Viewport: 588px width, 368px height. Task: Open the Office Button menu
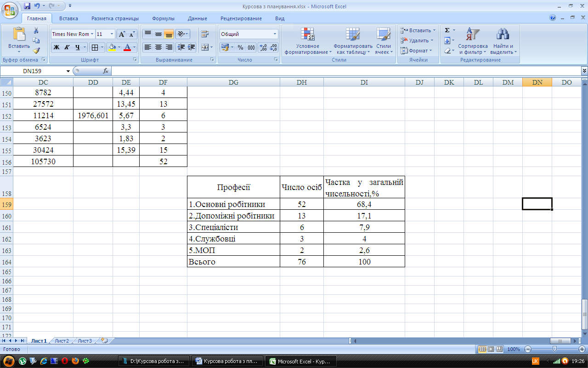11,10
